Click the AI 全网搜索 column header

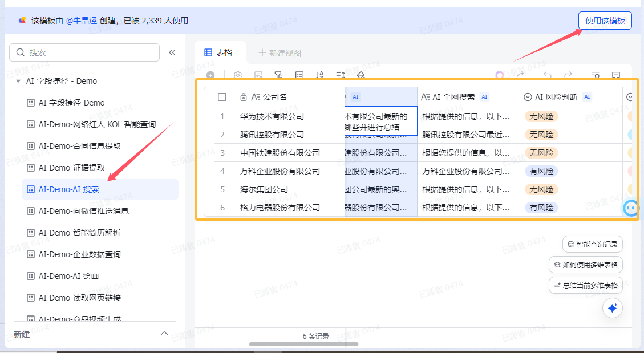click(x=469, y=97)
